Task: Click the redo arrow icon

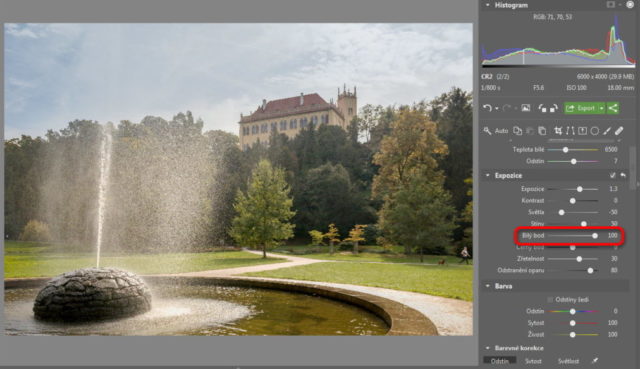Action: click(x=507, y=108)
